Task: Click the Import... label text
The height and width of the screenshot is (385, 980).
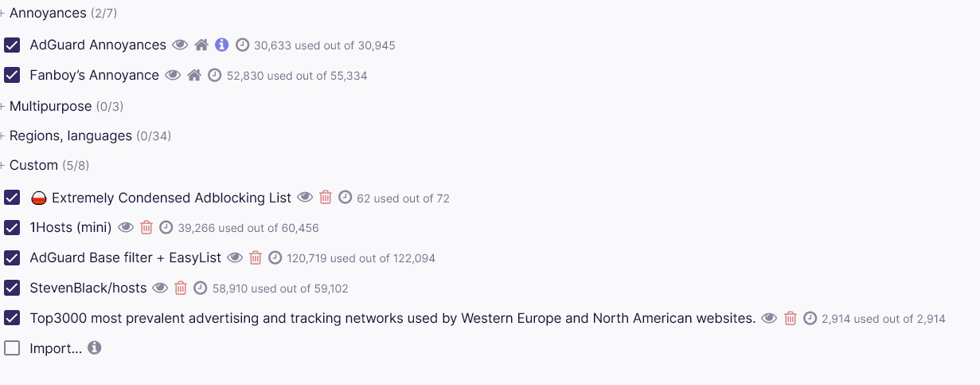Action: (56, 348)
